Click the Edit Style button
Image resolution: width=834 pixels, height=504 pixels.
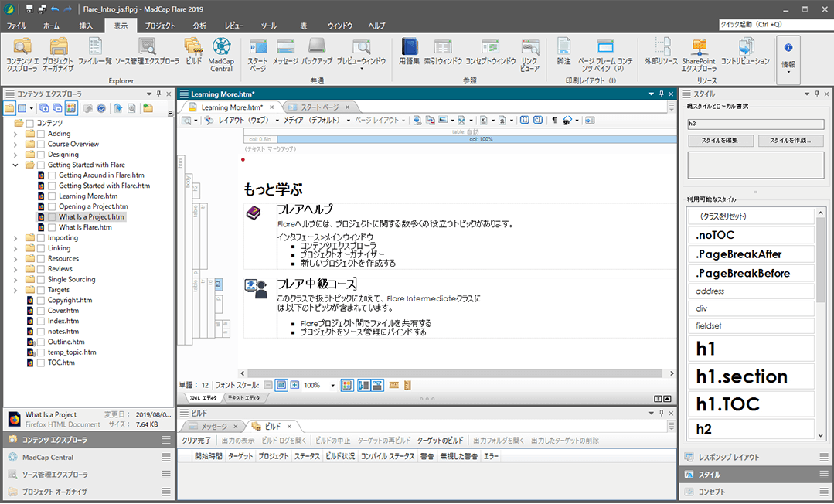(720, 141)
